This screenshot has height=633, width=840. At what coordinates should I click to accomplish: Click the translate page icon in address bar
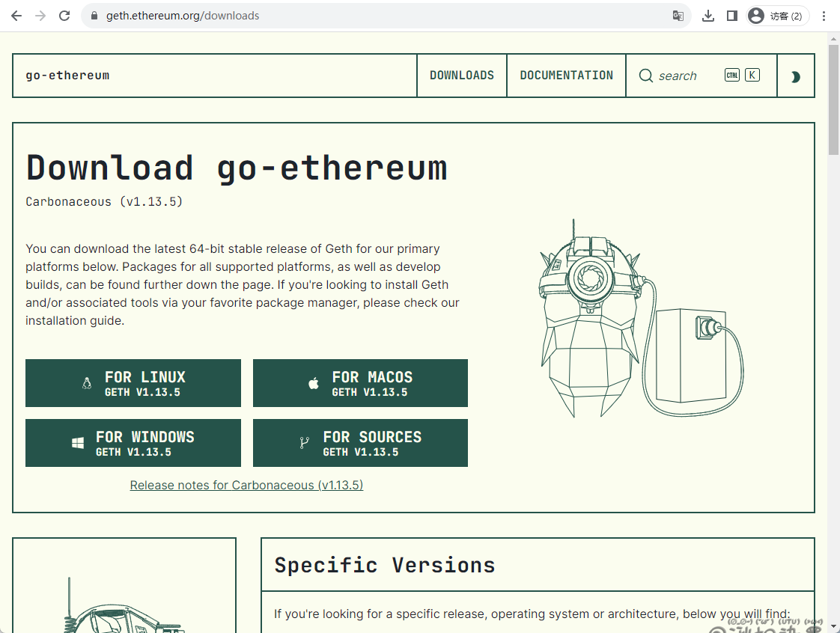tap(678, 16)
